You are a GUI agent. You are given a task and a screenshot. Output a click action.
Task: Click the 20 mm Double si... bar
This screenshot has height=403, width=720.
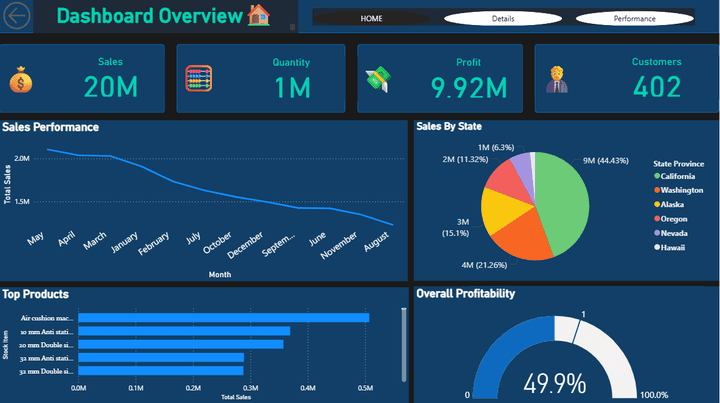[181, 344]
